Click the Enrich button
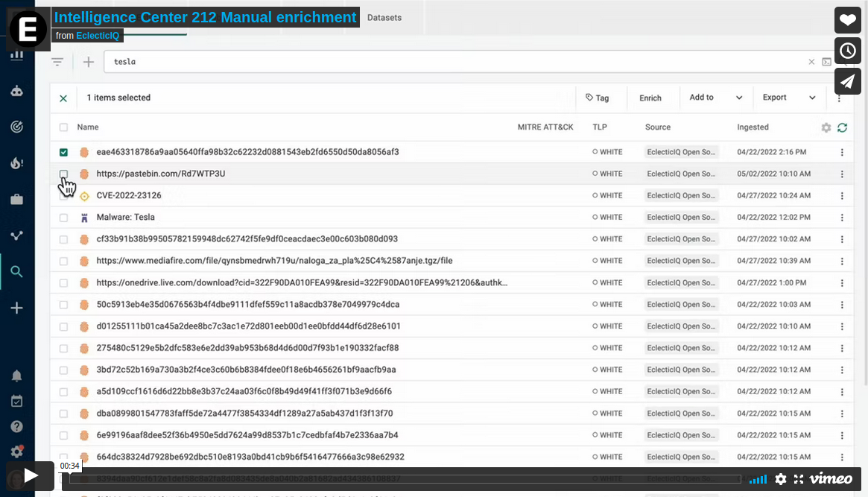 click(650, 98)
